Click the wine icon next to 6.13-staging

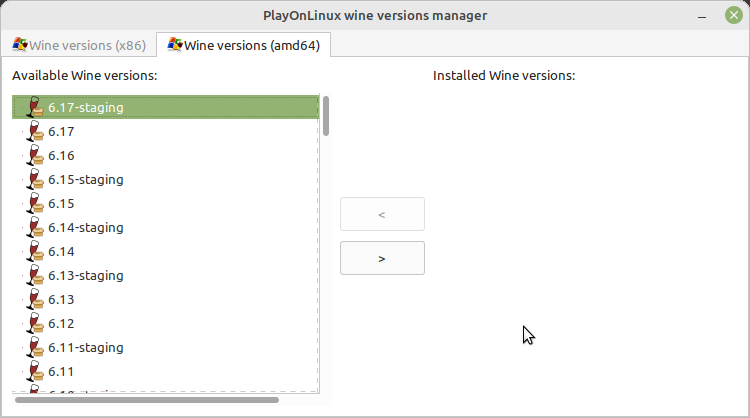point(35,275)
